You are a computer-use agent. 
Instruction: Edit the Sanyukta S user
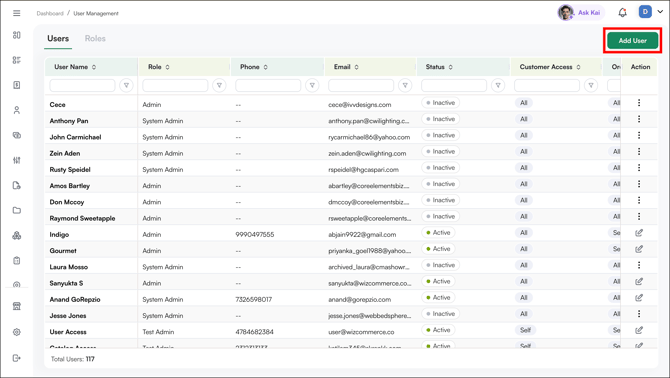click(x=639, y=281)
